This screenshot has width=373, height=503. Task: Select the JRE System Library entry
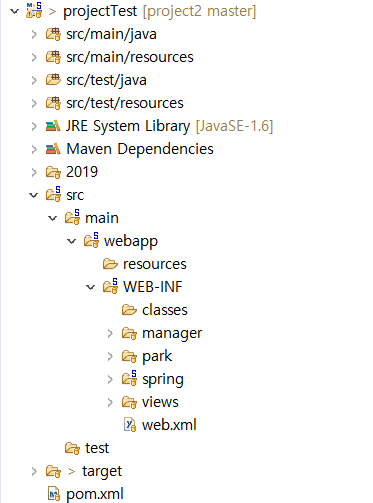pos(128,126)
